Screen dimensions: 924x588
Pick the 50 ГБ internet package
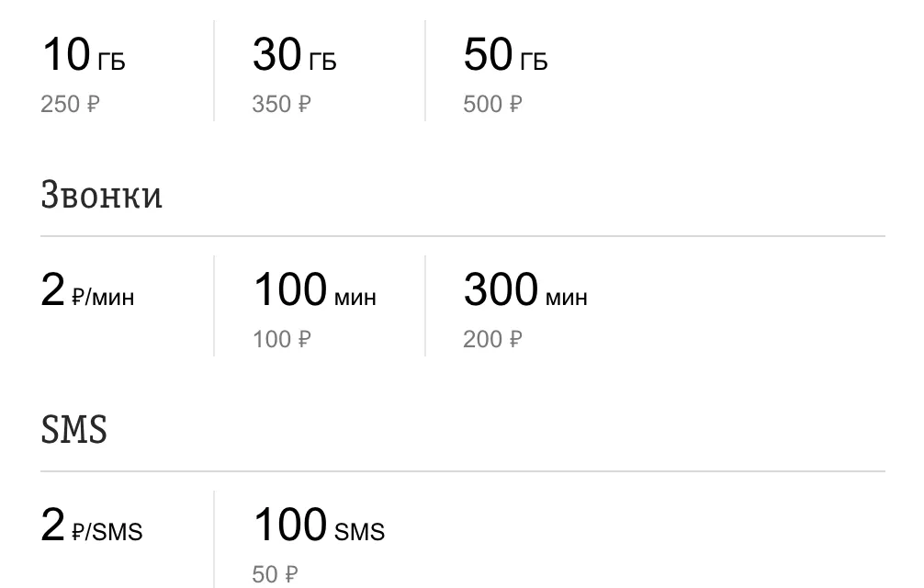(x=505, y=57)
